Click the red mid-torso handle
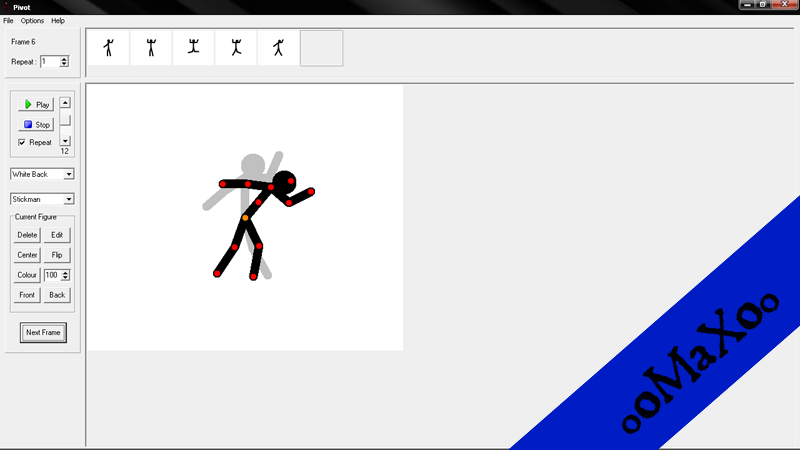Screen dimensions: 800x450 point(259,203)
